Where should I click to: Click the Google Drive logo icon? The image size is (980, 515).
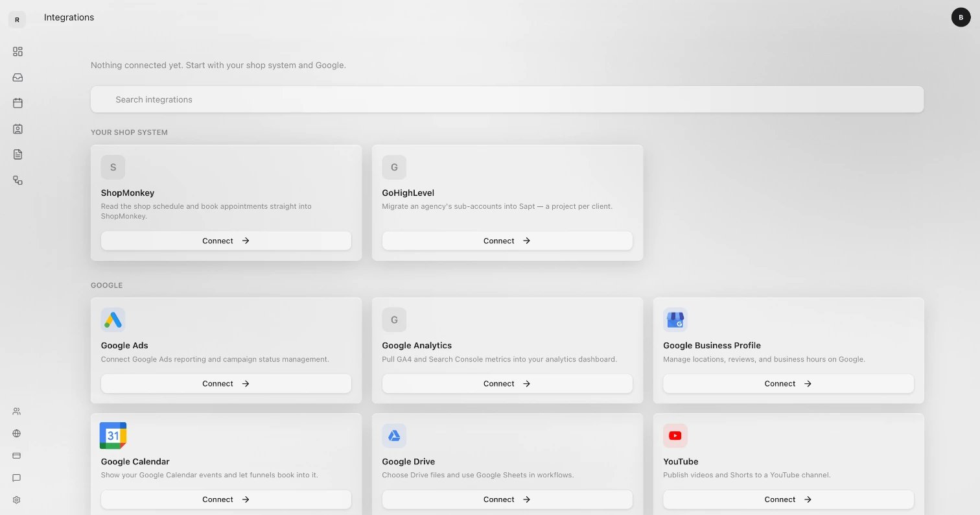point(394,436)
